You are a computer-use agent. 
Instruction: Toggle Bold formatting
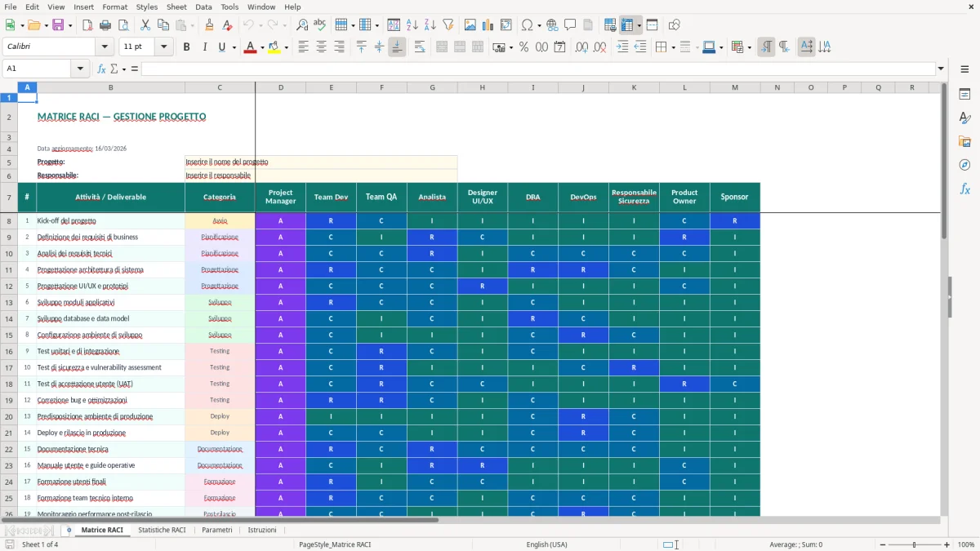click(x=187, y=47)
